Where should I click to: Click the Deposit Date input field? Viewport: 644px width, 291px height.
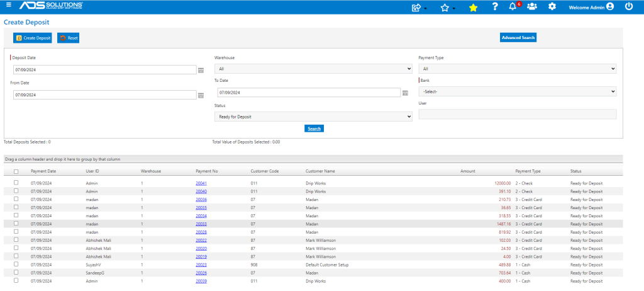point(105,70)
